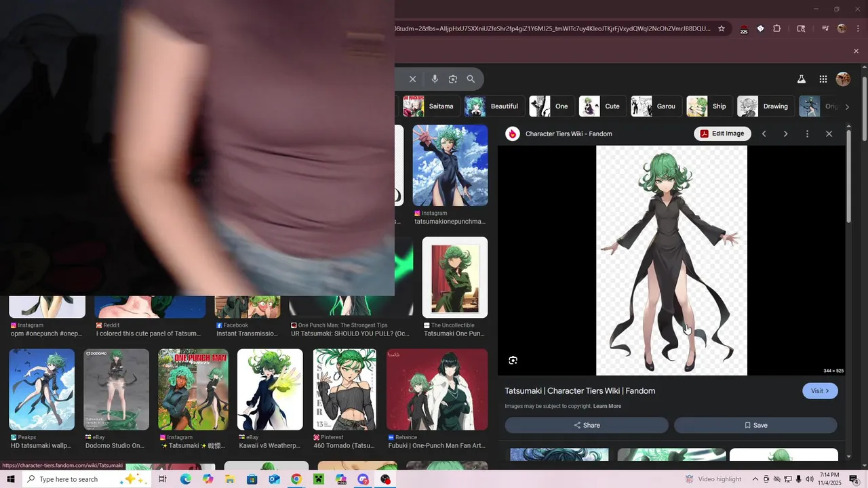Submit search with the magnifier icon

pyautogui.click(x=471, y=79)
